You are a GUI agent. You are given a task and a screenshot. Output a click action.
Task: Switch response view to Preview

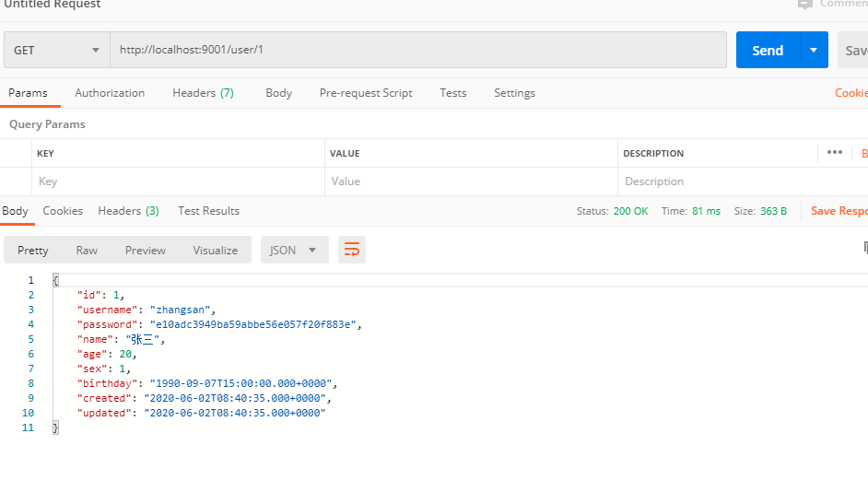click(x=146, y=250)
